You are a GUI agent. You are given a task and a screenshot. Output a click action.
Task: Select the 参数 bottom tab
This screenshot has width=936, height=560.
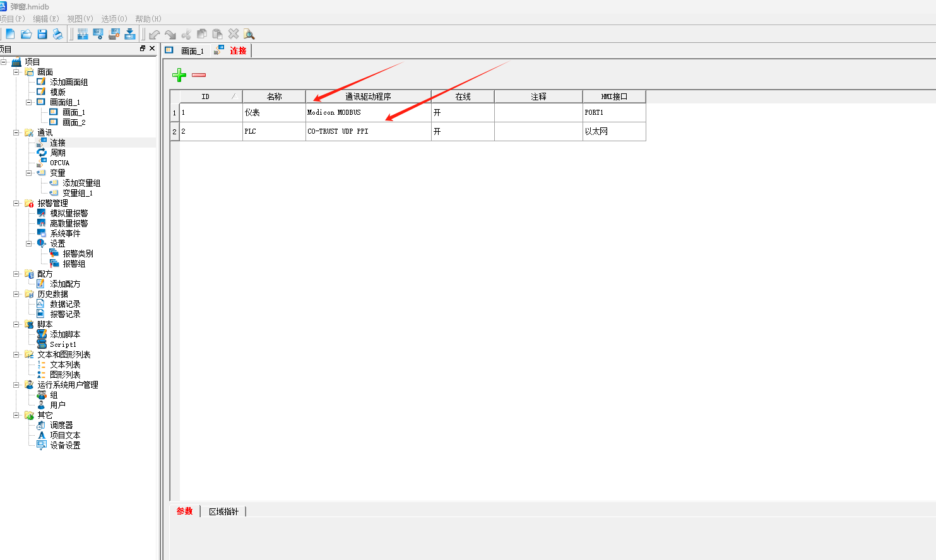tap(184, 511)
